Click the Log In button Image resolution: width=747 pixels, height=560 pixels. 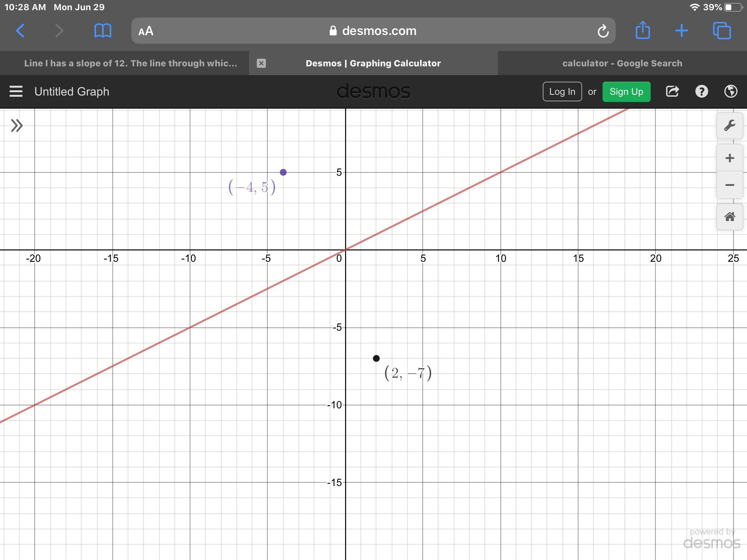(562, 92)
